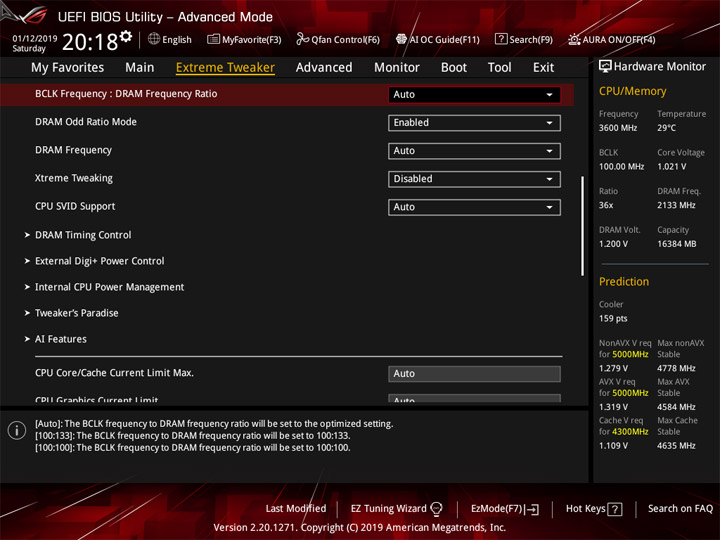720x540 pixels.
Task: Open the Hot Keys help
Action: tap(594, 509)
